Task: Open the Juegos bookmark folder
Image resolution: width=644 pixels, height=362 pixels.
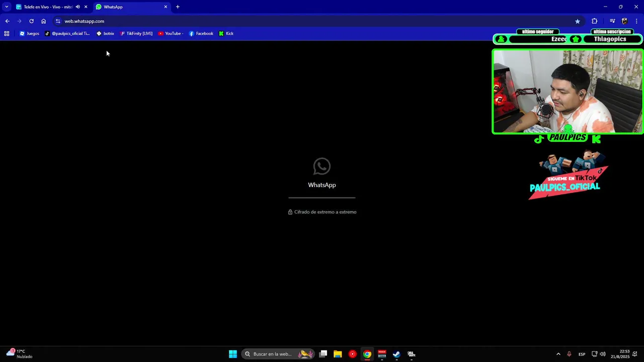Action: tap(29, 34)
